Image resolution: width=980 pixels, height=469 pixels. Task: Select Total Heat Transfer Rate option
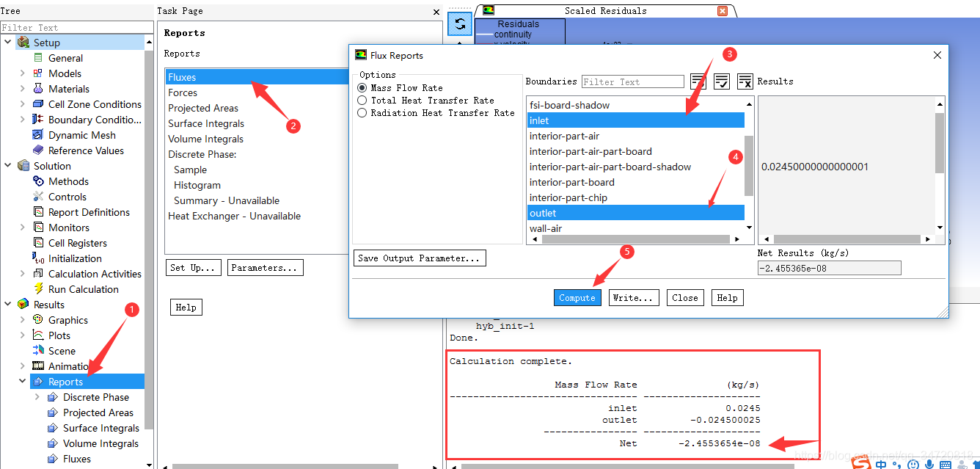coord(362,101)
